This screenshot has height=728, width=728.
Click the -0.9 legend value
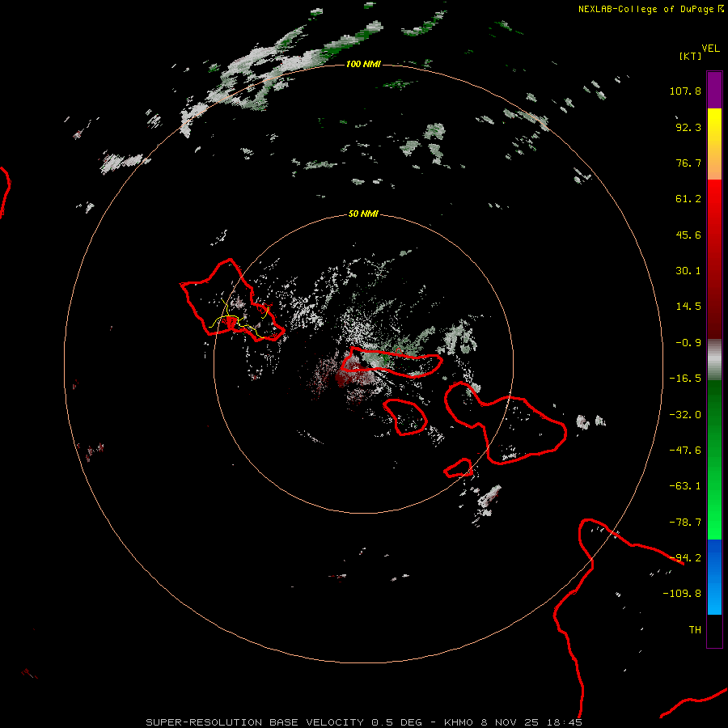688,343
